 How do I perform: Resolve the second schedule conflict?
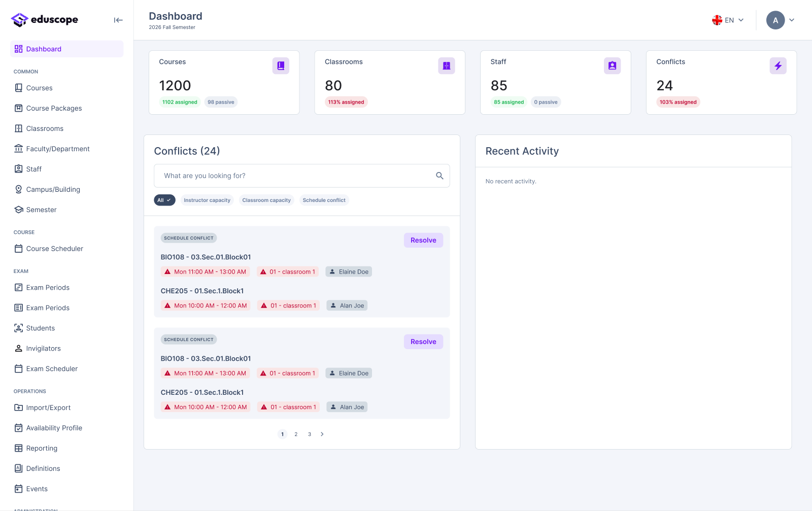click(x=423, y=342)
